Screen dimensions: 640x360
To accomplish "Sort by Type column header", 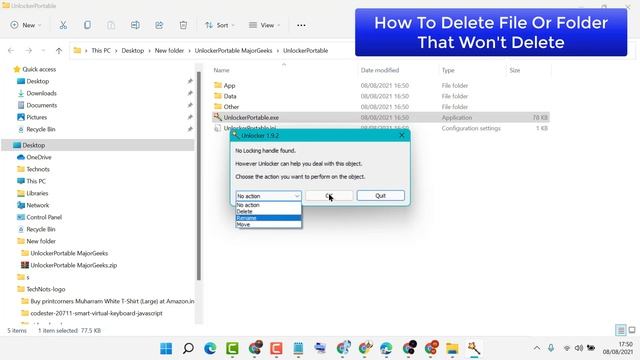I will [x=448, y=70].
